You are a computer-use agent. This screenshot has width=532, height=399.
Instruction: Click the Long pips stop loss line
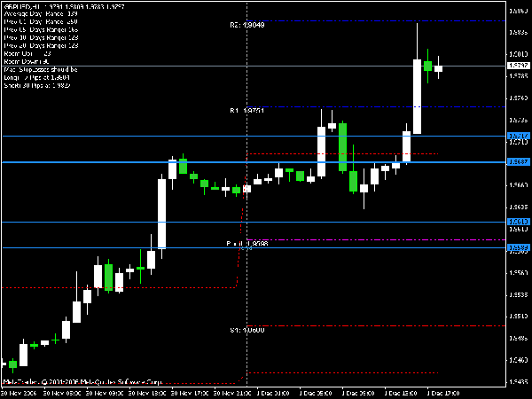pyautogui.click(x=37, y=77)
